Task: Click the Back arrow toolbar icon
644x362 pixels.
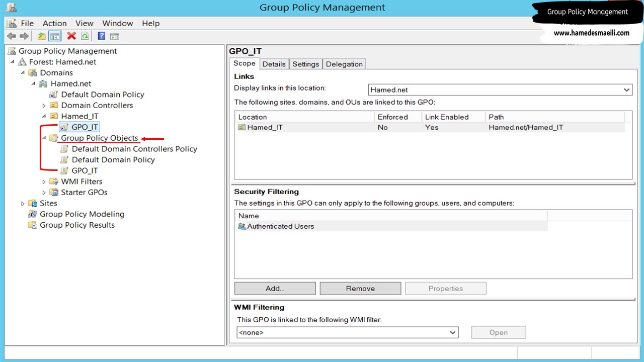Action: (11, 36)
